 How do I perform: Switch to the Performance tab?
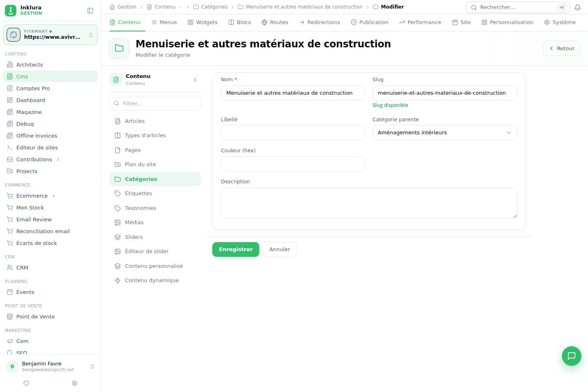point(420,22)
